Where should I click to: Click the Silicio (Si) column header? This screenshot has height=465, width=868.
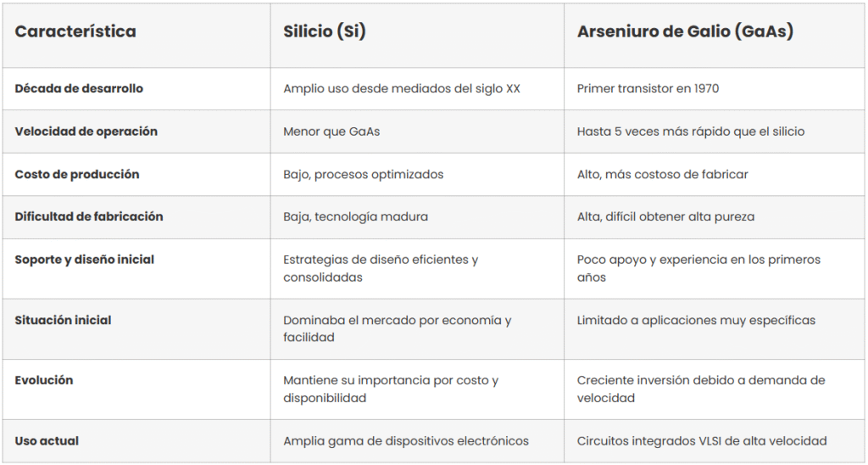coord(325,31)
